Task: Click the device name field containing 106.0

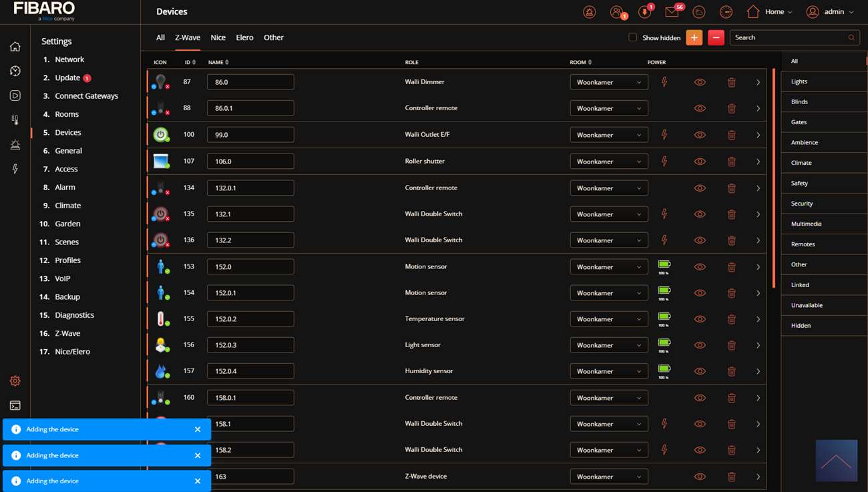Action: tap(250, 162)
